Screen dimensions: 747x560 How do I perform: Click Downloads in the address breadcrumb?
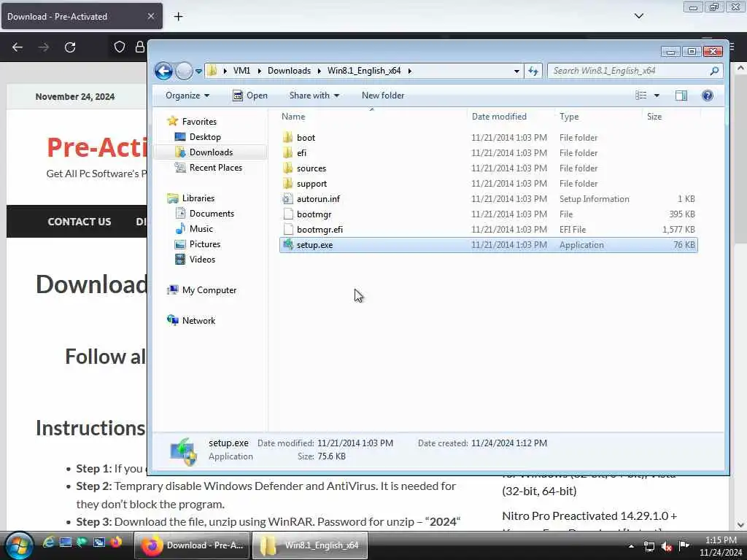tap(289, 71)
